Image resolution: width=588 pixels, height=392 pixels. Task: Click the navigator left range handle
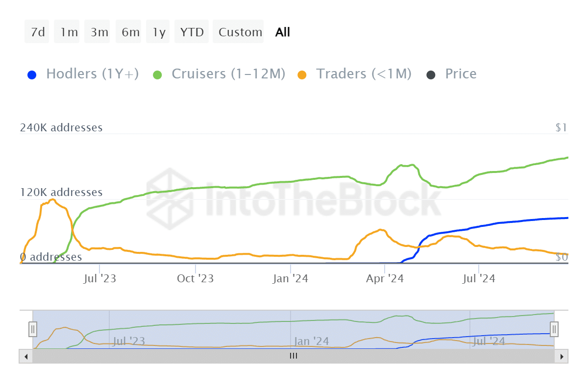33,329
